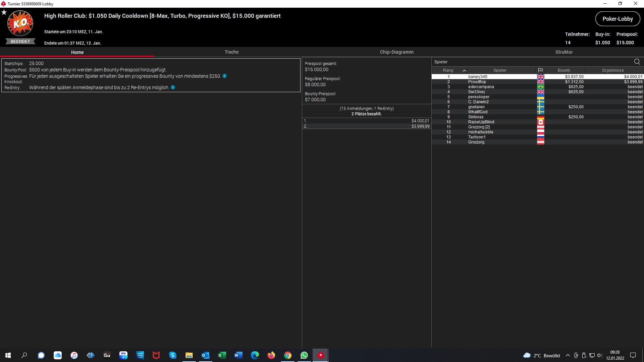The width and height of the screenshot is (644, 362).
Task: Open WhatsApp from the taskbar
Action: point(304,355)
